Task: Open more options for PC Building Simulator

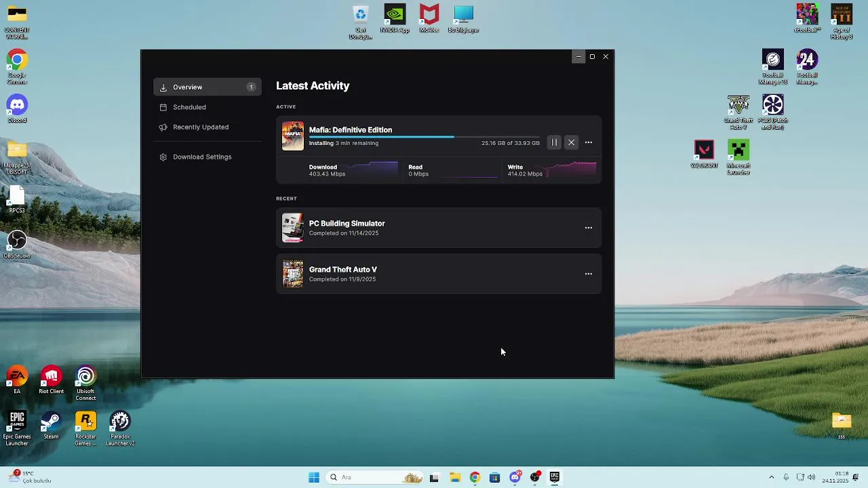Action: 588,228
